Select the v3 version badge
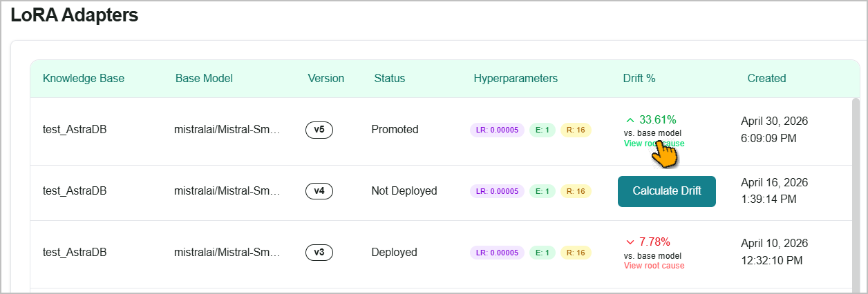The height and width of the screenshot is (294, 868). click(x=319, y=253)
